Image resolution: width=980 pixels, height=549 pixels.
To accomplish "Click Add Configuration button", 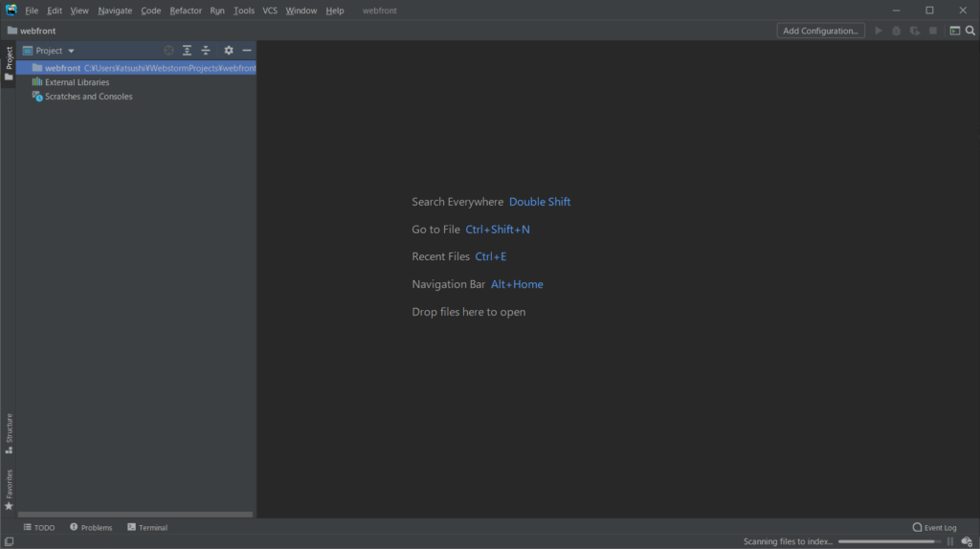I will point(820,31).
